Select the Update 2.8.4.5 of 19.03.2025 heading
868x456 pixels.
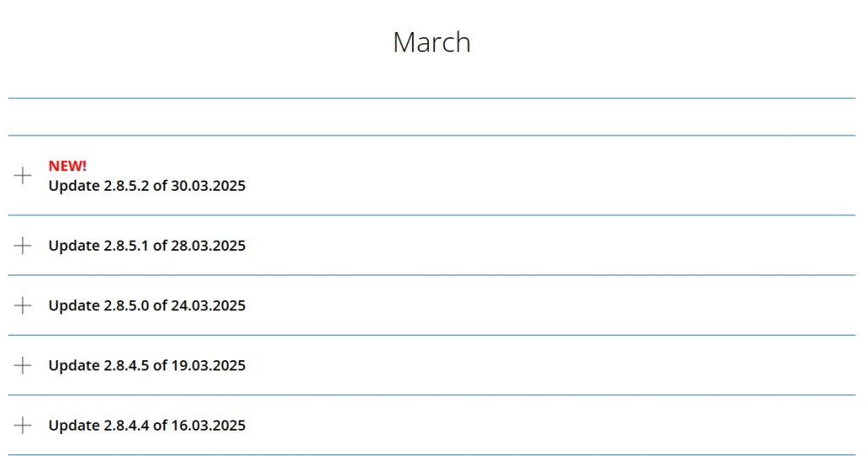pos(147,365)
